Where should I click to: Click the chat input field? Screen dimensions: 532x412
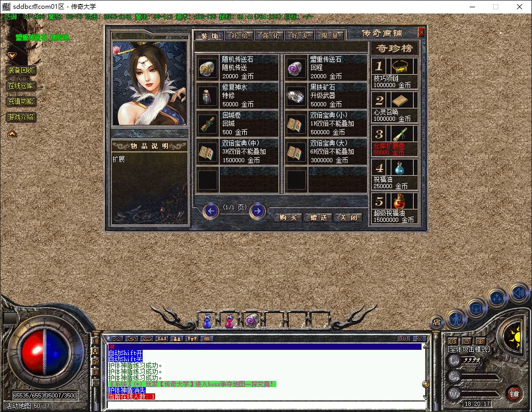(267, 405)
